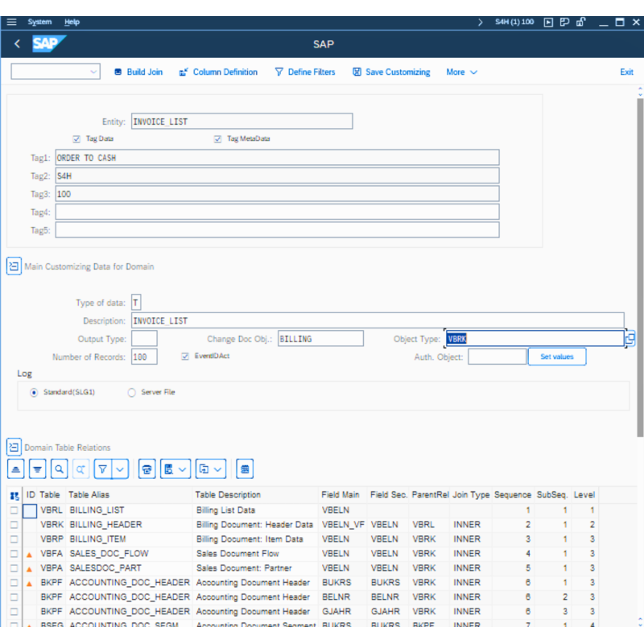Toggle the Tag MetaData checkbox
Image resolution: width=644 pixels, height=644 pixels.
pos(217,138)
